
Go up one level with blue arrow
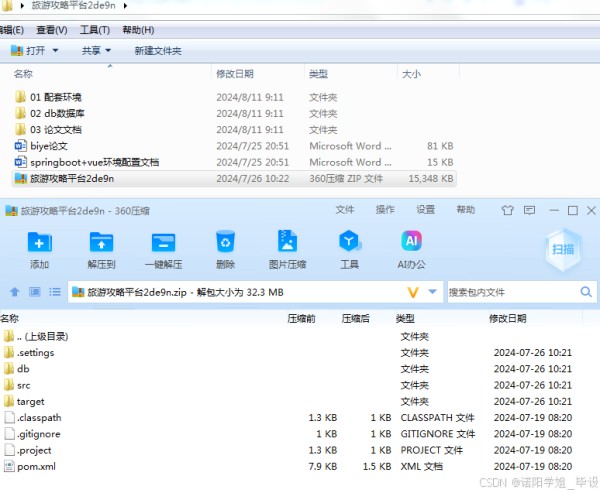(15, 292)
